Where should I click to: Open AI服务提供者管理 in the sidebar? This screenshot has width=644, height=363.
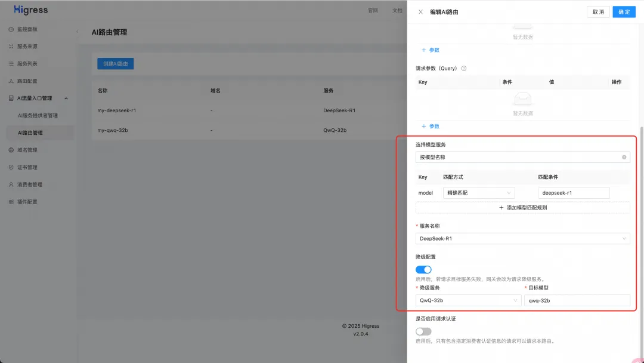point(38,115)
